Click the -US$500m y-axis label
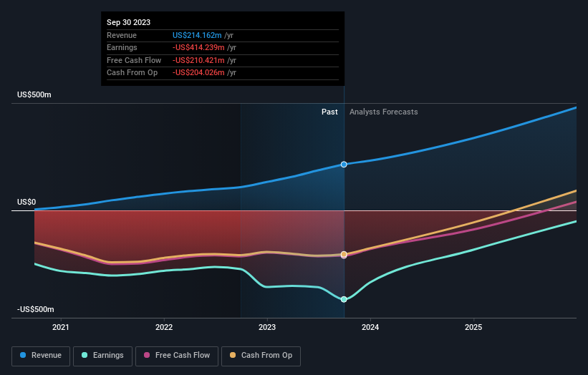The width and height of the screenshot is (588, 375). tap(36, 309)
